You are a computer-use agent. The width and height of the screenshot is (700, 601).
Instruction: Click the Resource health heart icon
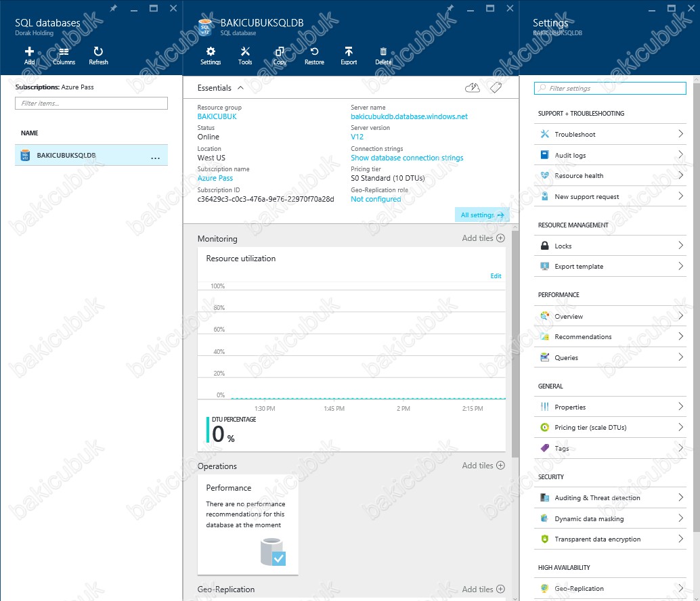[x=545, y=175]
